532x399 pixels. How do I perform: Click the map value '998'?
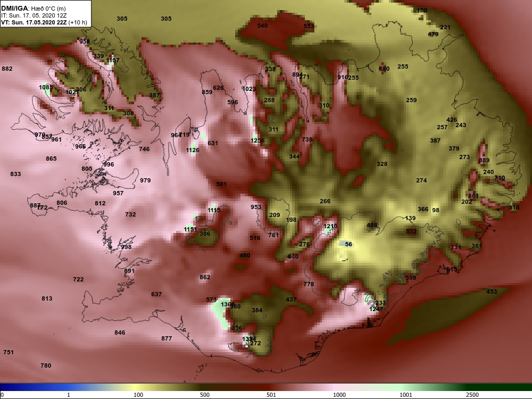126,247
